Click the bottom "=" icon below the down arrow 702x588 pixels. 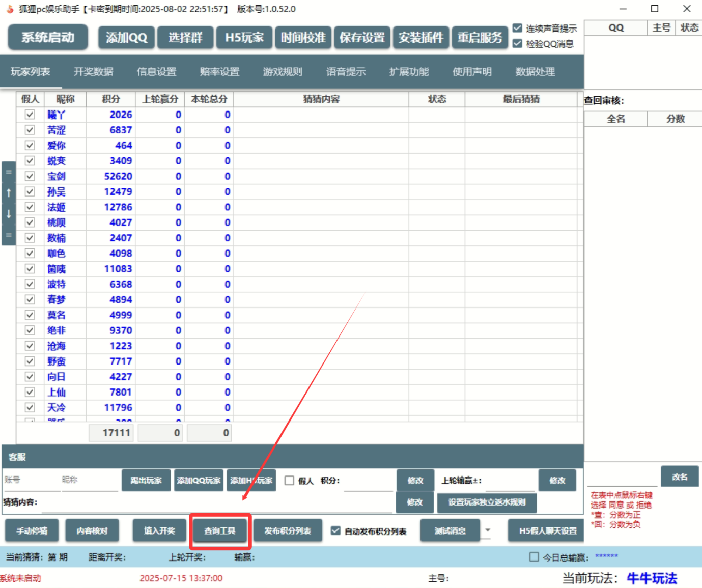pos(9,235)
